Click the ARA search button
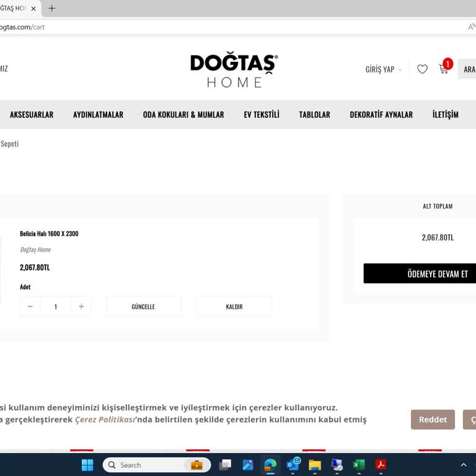Viewport: 476px width, 476px height. coord(467,69)
